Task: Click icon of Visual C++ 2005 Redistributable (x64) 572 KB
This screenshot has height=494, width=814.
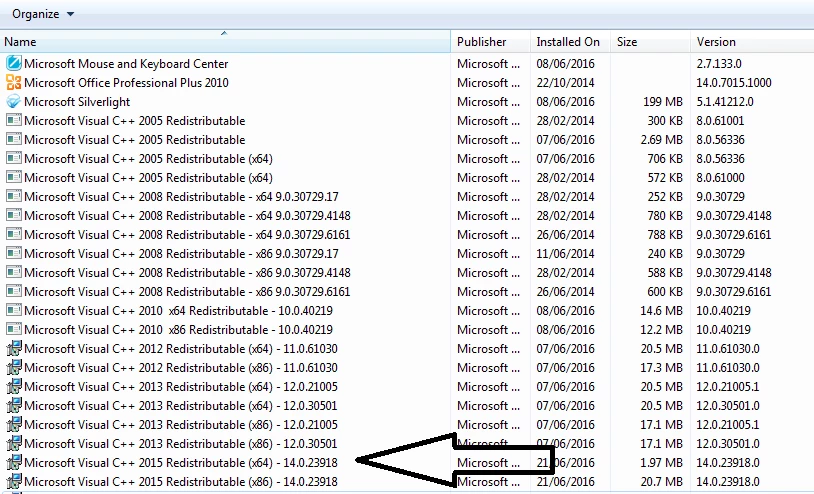Action: coord(13,177)
